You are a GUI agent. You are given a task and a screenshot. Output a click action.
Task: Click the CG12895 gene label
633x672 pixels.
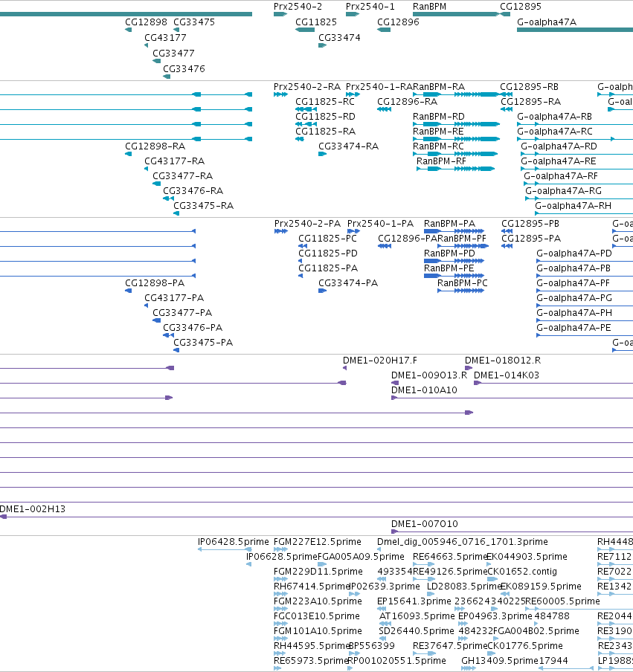(x=521, y=7)
